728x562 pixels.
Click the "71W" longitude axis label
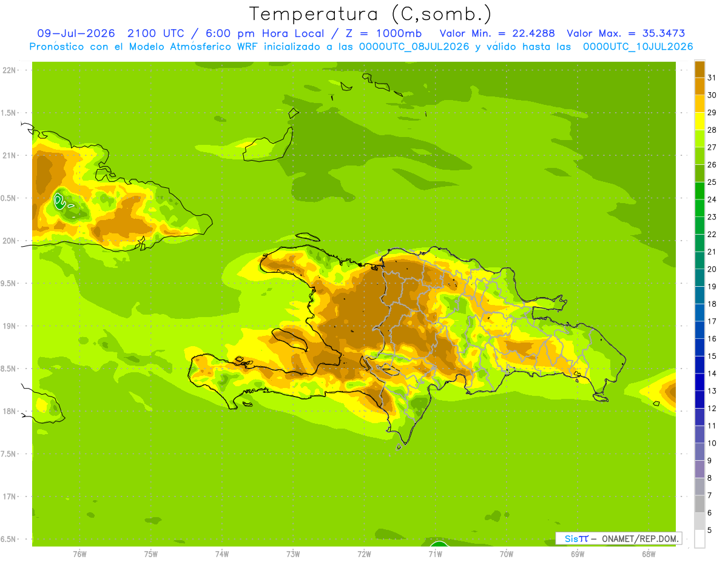(x=435, y=554)
